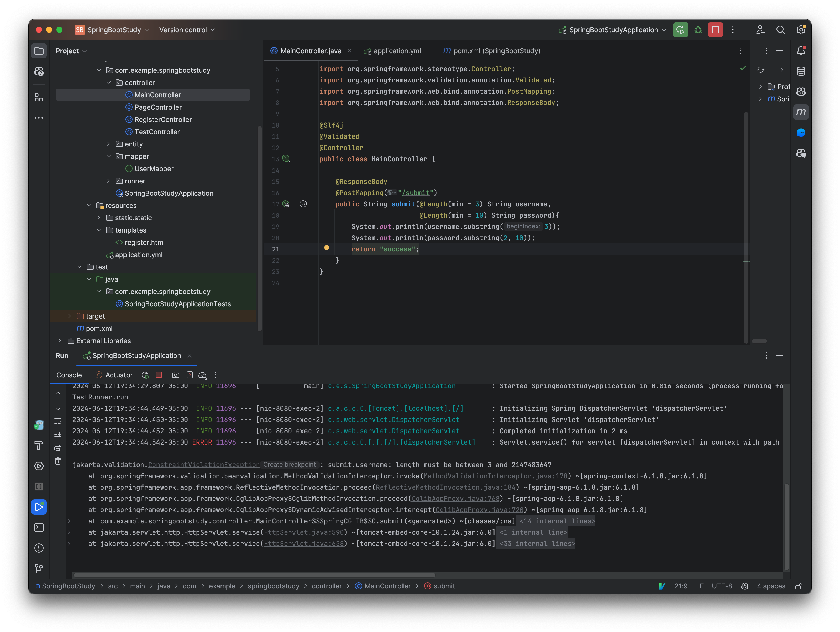Collapse the controller package in Project tree
Viewport: 840px width, 632px height.
[109, 82]
